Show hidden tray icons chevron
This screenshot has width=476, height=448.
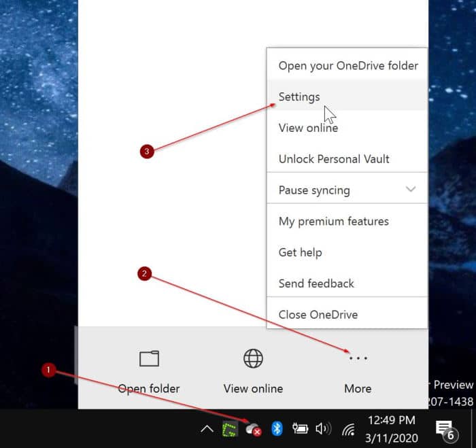(207, 429)
